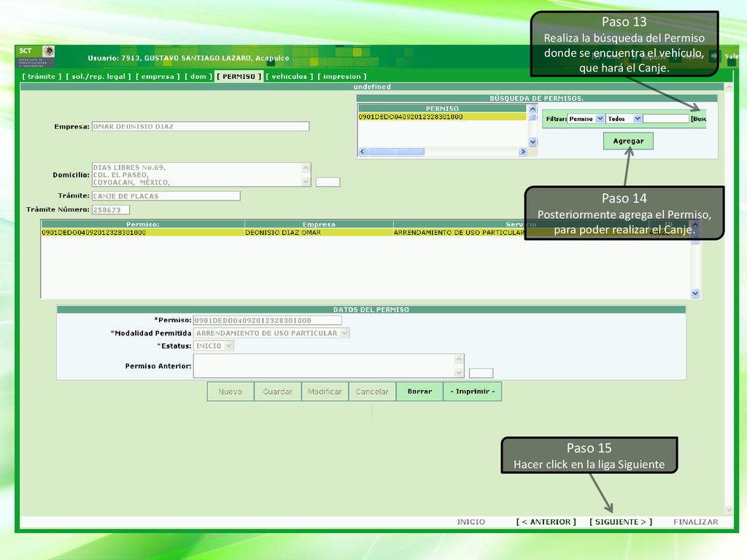Click the Agregar button
Viewport: 747px width, 560px height.
click(x=628, y=141)
